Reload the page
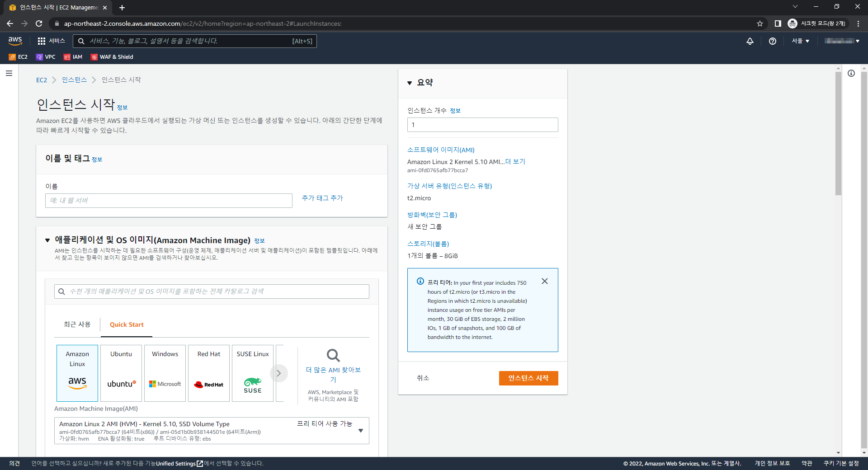The width and height of the screenshot is (868, 470). [39, 23]
